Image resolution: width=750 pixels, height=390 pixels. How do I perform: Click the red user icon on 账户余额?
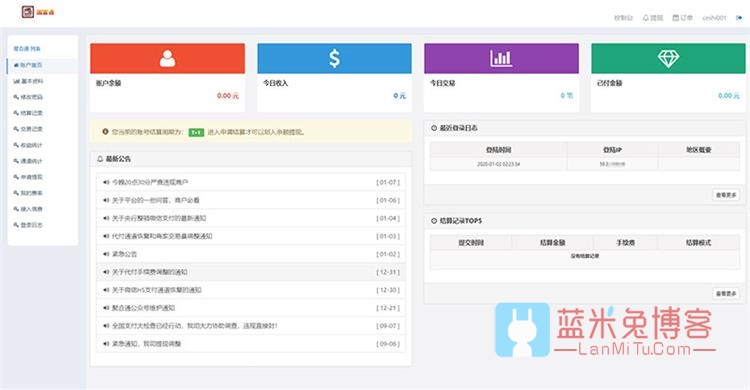coord(167,58)
